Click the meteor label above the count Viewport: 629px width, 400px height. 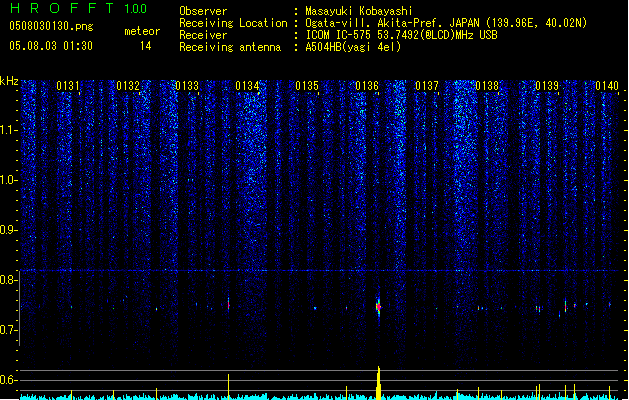142,31
